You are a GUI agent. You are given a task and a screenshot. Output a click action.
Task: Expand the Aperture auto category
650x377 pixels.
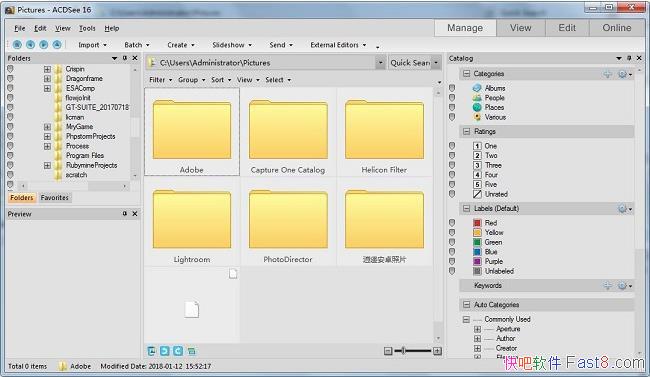pyautogui.click(x=478, y=329)
